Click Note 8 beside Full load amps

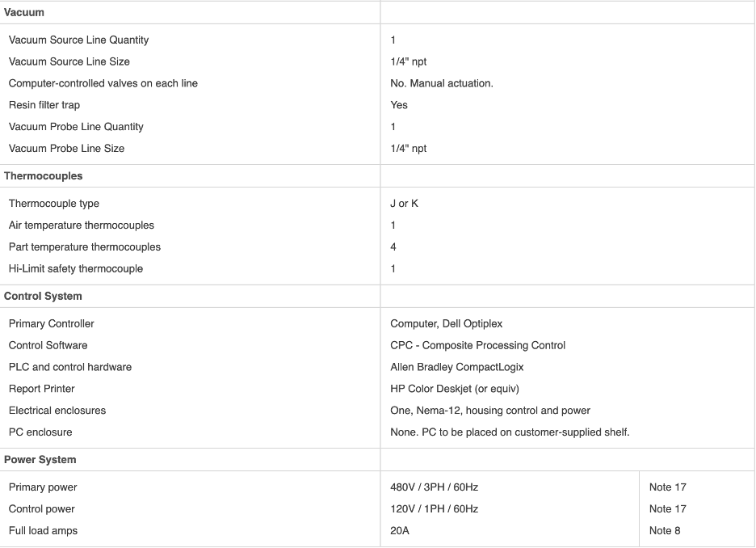pos(665,530)
